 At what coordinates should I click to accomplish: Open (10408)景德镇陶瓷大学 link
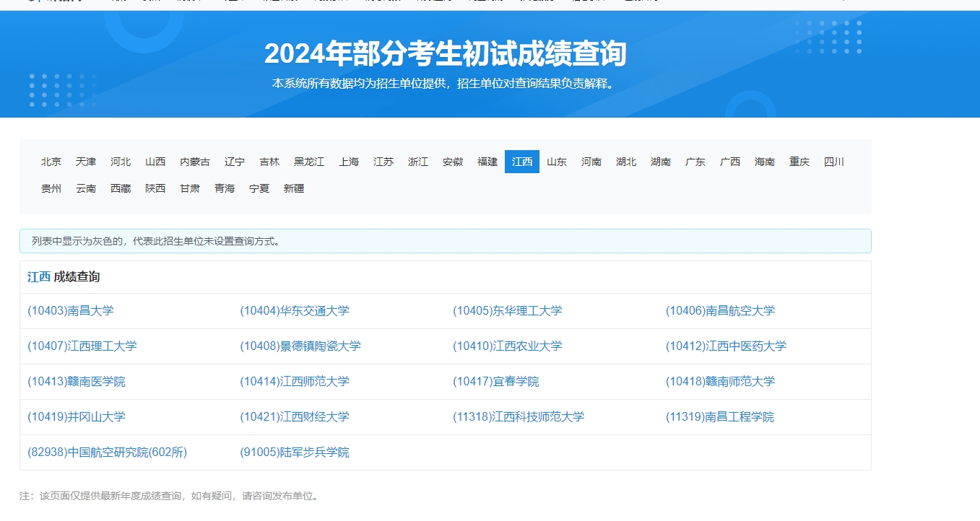(x=300, y=346)
